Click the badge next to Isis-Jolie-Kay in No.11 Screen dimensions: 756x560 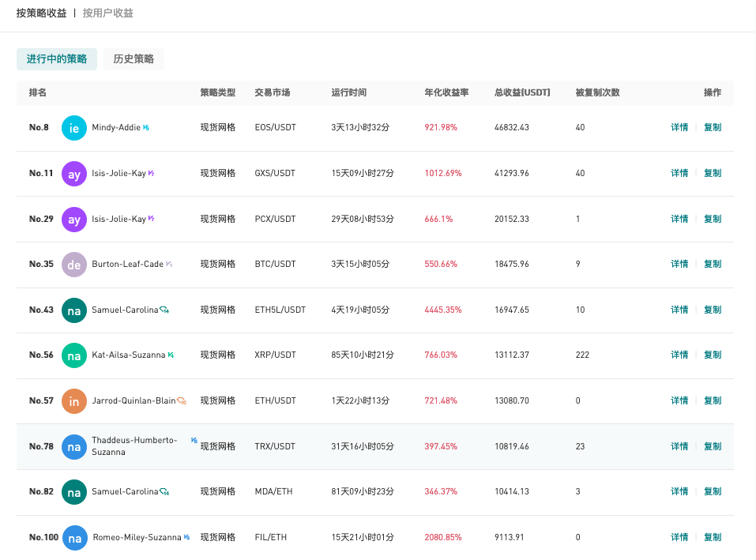tap(151, 173)
